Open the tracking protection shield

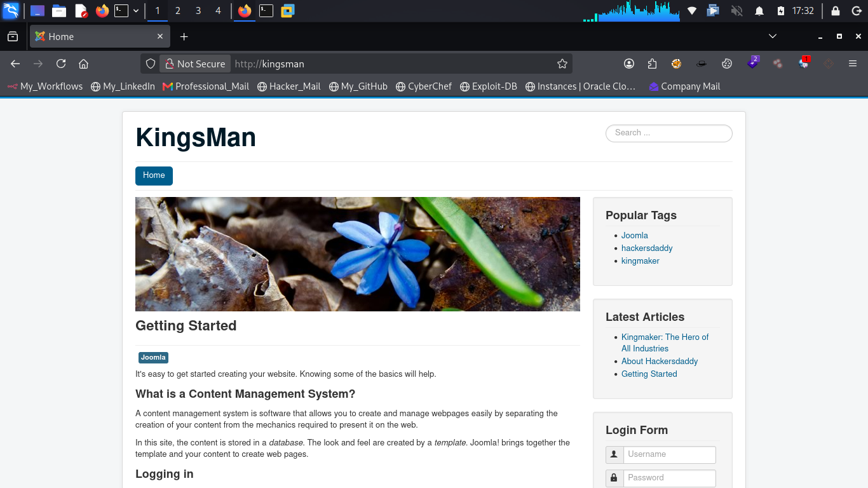pyautogui.click(x=151, y=64)
